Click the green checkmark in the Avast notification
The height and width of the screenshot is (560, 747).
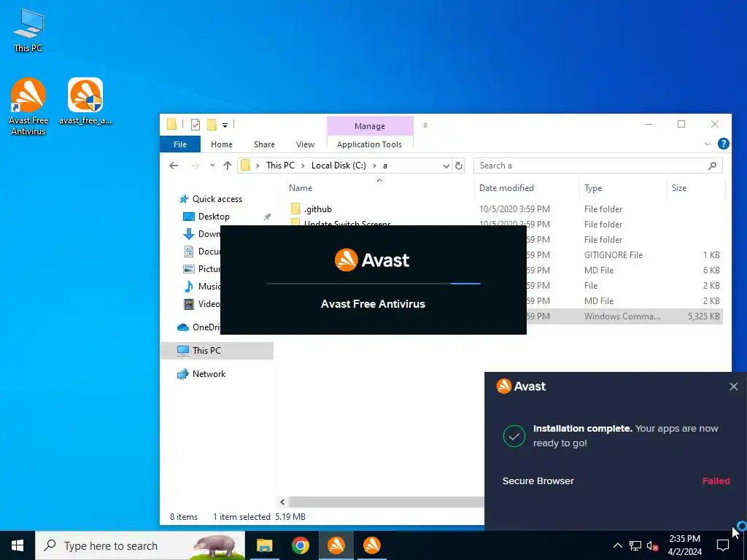click(514, 436)
